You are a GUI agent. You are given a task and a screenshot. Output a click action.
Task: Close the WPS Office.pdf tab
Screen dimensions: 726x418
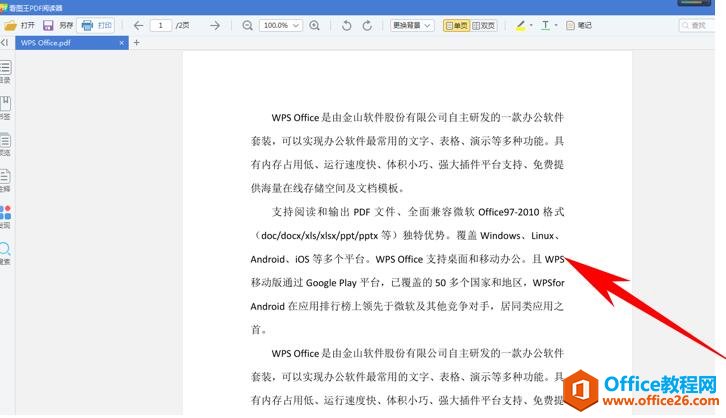(121, 43)
